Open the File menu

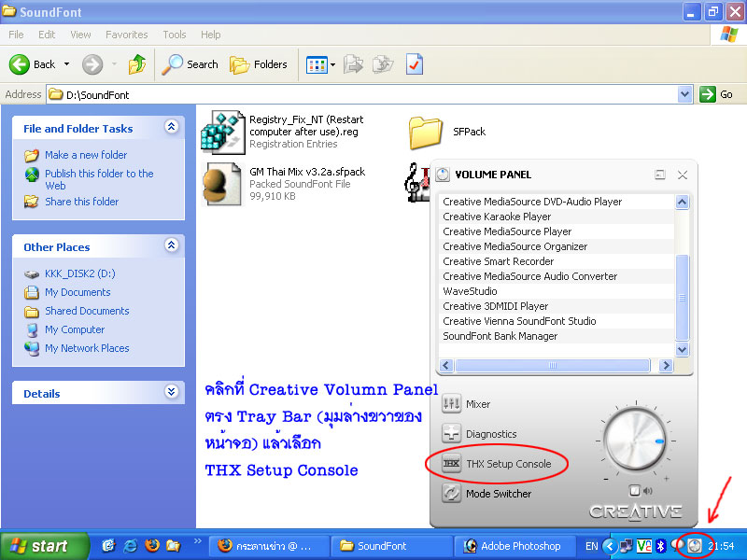coord(16,35)
